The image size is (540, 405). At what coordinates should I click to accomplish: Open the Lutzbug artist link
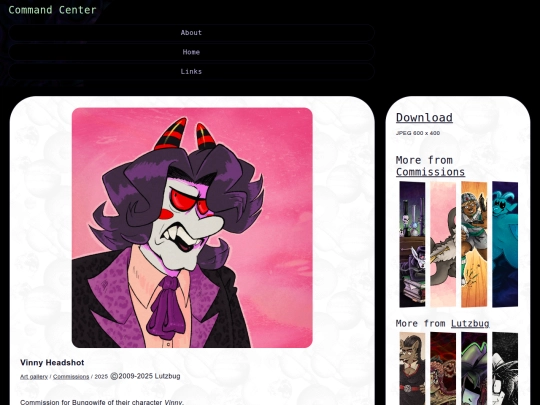[x=470, y=323]
